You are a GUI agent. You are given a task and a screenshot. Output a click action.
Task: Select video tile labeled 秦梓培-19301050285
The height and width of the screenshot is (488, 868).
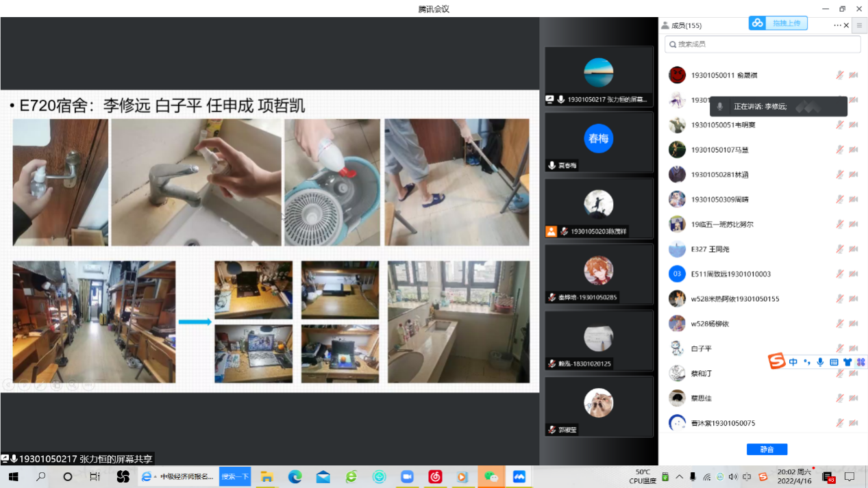click(599, 274)
